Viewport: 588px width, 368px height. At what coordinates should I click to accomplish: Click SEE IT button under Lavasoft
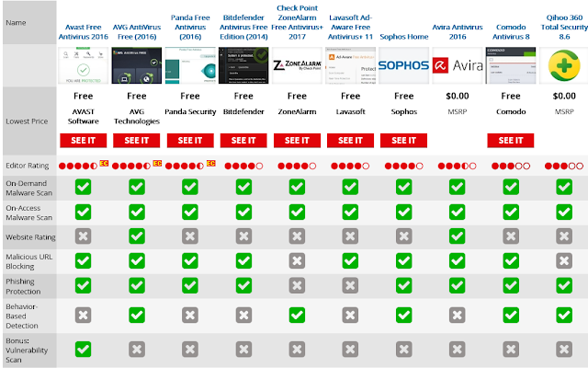tap(350, 141)
